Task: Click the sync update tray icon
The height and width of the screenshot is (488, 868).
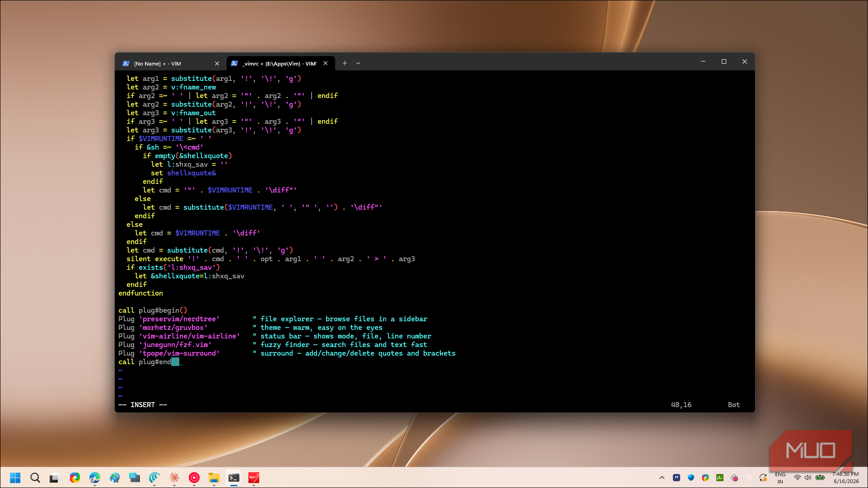Action: point(763,478)
